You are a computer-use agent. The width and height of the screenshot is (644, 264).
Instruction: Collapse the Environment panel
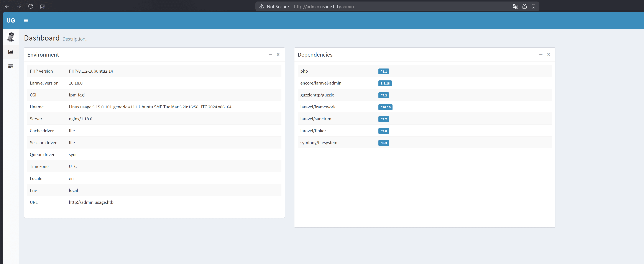coord(270,54)
